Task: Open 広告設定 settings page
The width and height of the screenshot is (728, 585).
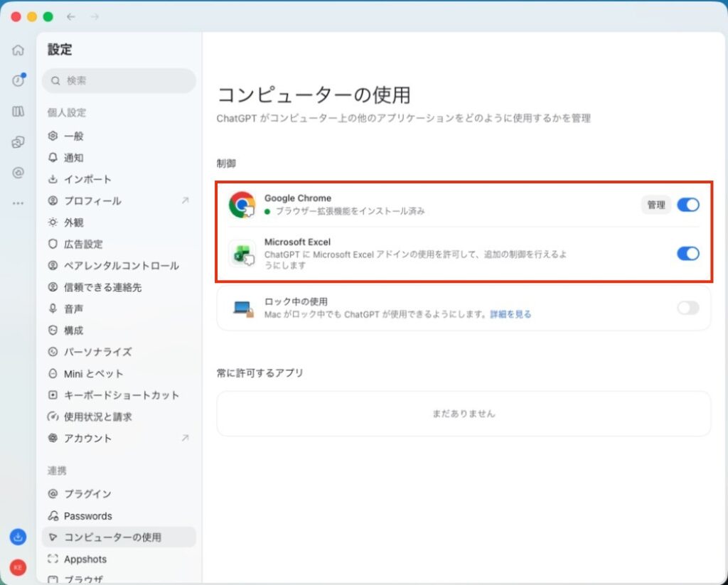Action: click(119, 244)
